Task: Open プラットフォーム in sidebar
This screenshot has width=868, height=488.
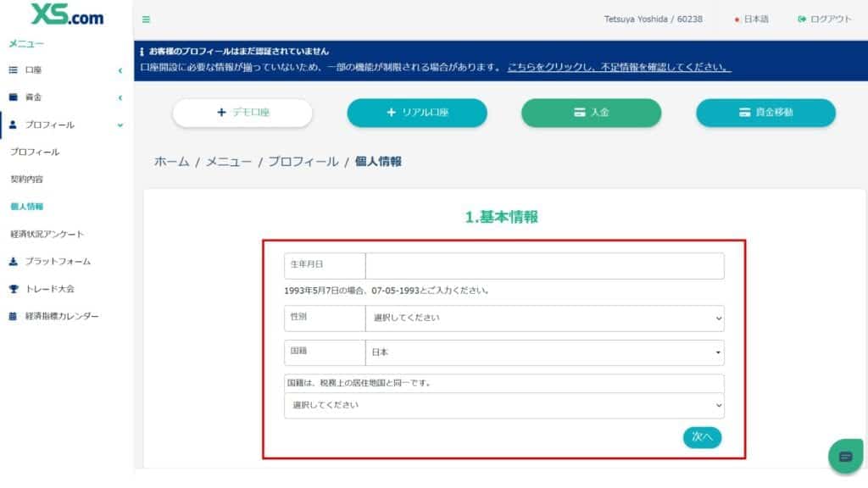Action: click(58, 261)
